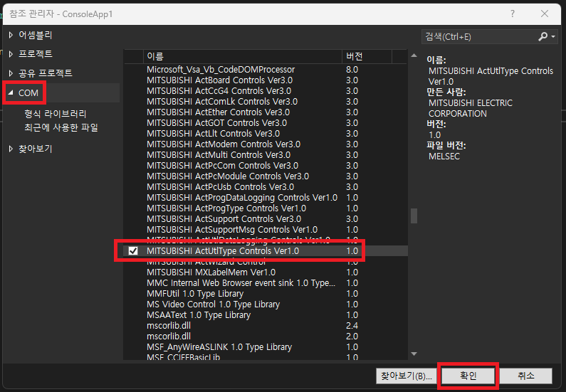Select MITSUBISHI ActLlt Controls Ver3.0
The height and width of the screenshot is (392, 566).
coord(266,134)
